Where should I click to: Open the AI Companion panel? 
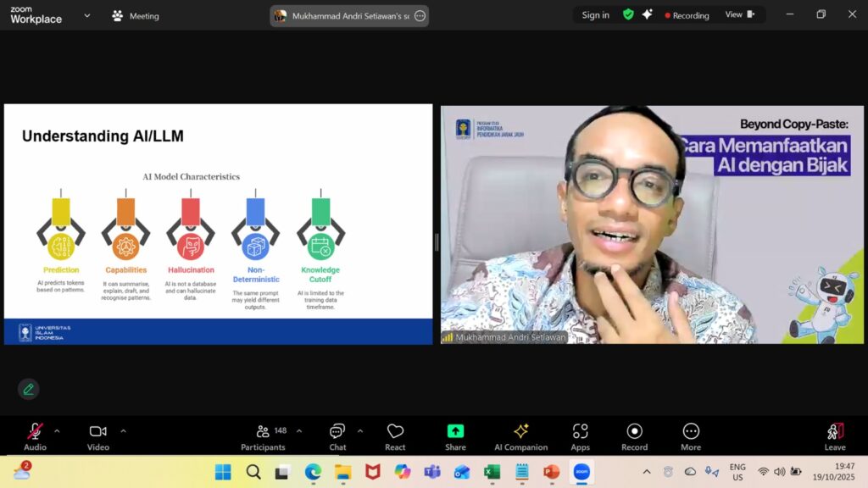(520, 435)
